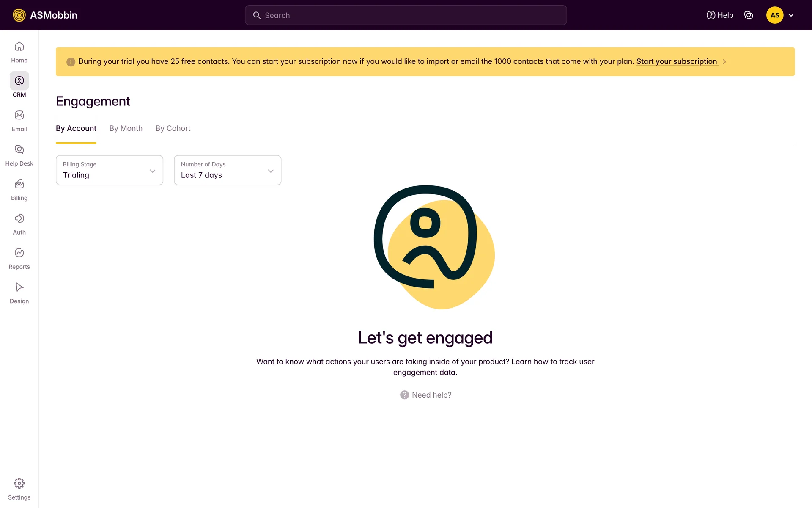The width and height of the screenshot is (812, 508).
Task: Click the CRM sidebar icon
Action: (19, 81)
